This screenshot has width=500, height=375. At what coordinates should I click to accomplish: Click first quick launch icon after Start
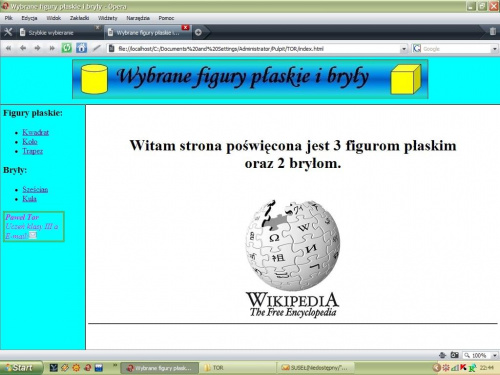click(x=54, y=368)
